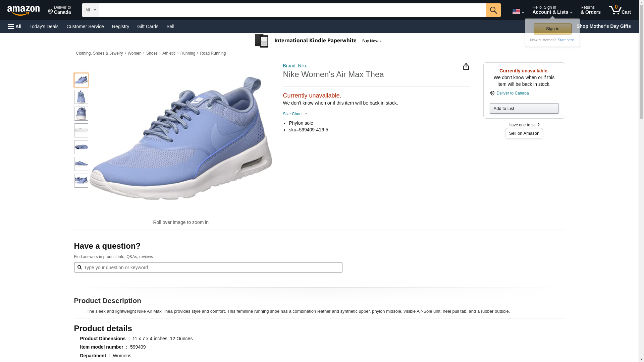
Task: Open the All hamburger menu
Action: [x=15, y=26]
